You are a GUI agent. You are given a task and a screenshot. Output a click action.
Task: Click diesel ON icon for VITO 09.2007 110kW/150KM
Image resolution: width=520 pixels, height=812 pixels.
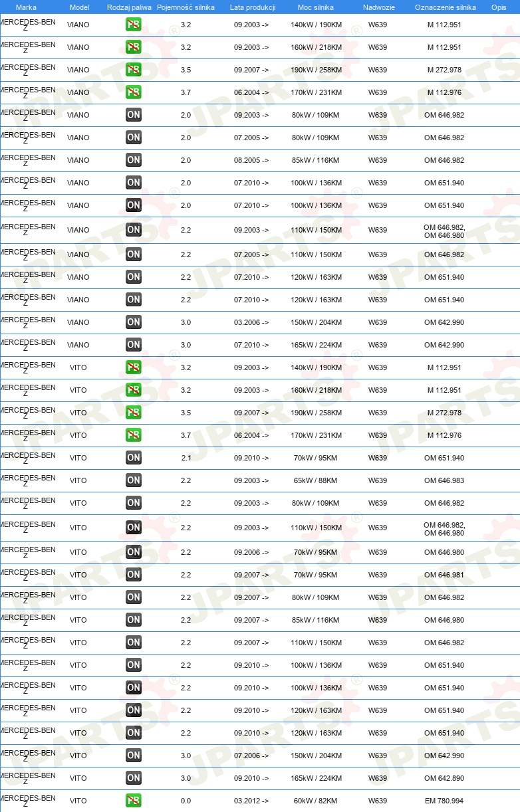(134, 643)
